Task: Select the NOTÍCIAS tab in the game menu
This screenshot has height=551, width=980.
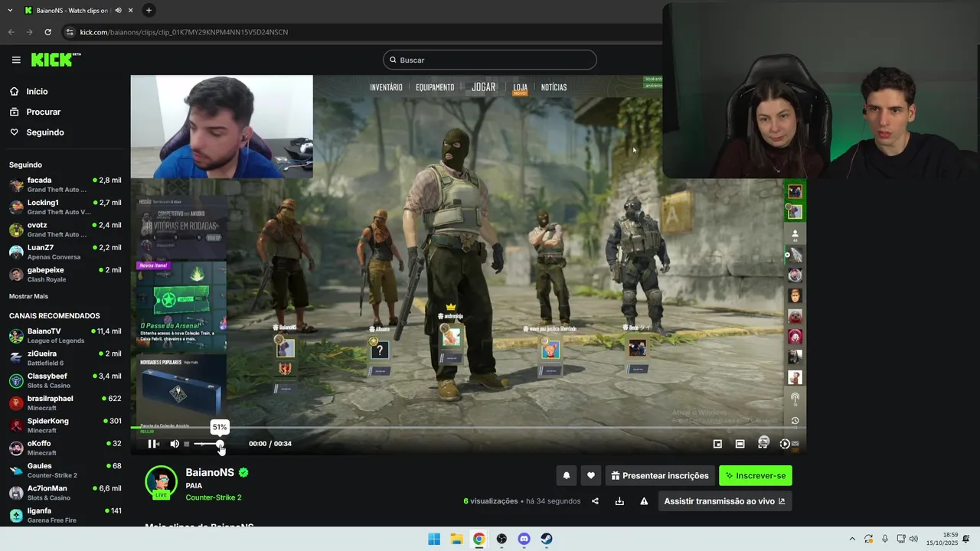Action: (x=554, y=87)
